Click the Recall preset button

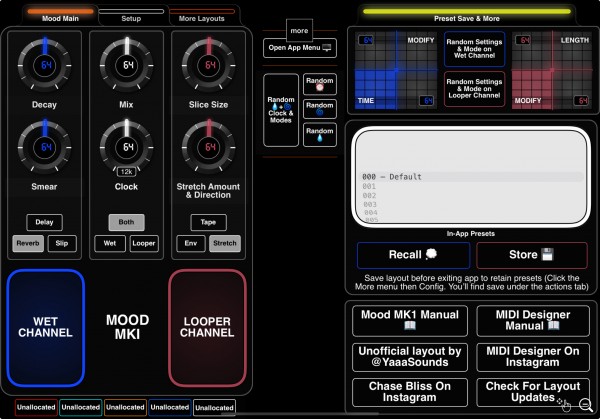click(413, 255)
